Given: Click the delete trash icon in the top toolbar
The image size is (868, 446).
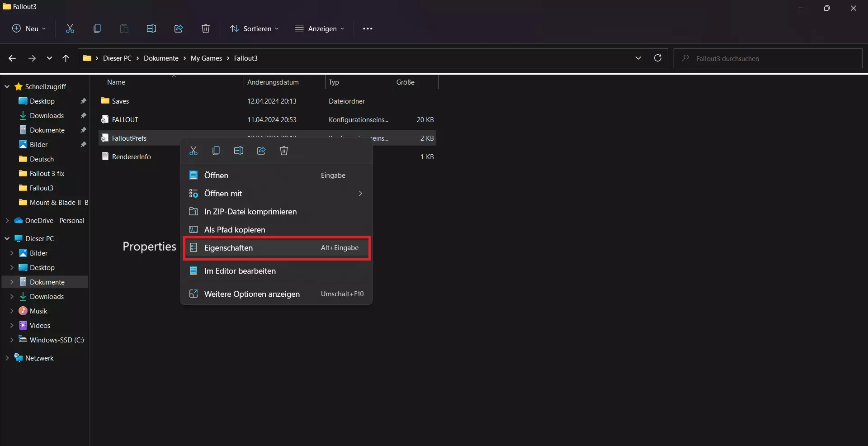Looking at the screenshot, I should click(206, 28).
